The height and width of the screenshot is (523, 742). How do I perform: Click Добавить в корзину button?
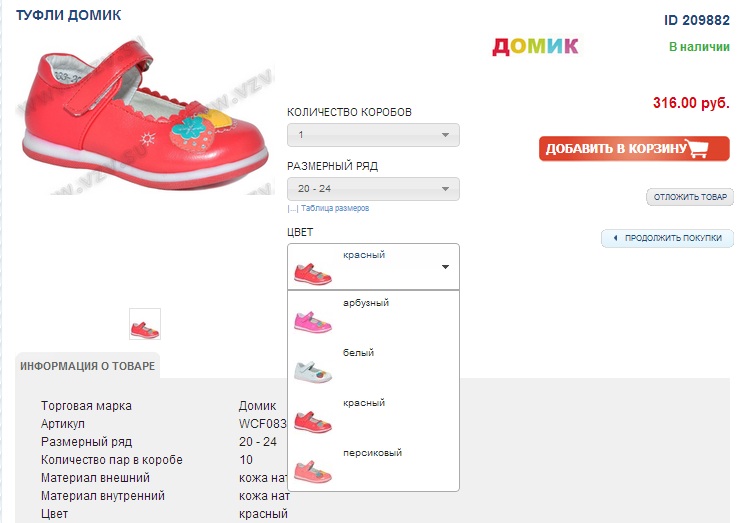click(634, 149)
